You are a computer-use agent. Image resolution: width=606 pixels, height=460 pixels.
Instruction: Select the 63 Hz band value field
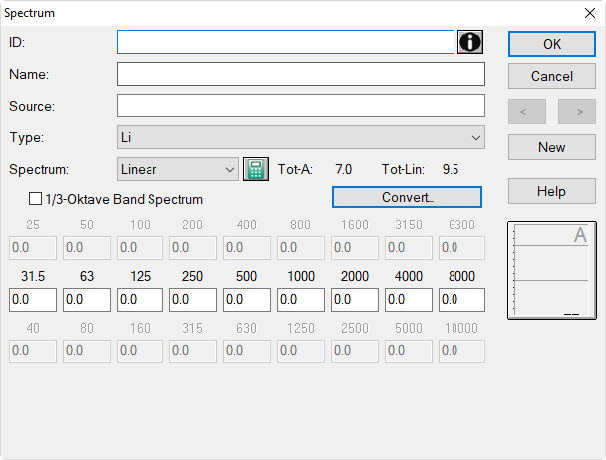tap(87, 300)
